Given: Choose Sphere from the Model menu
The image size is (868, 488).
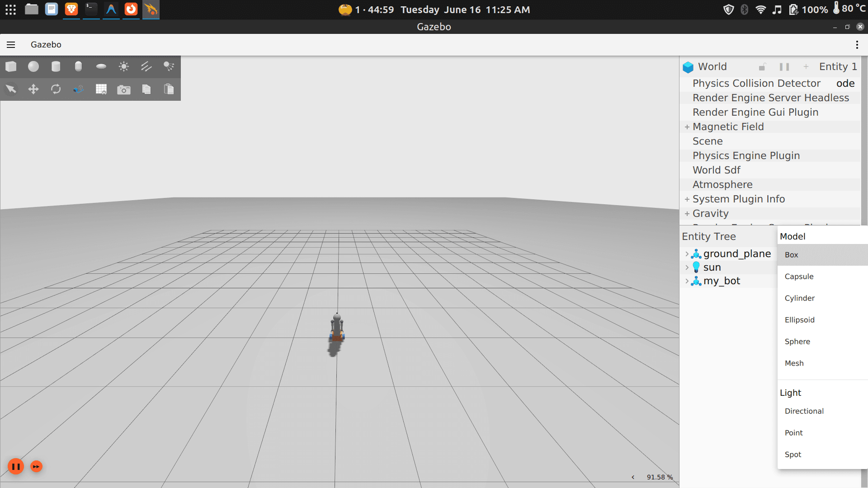Looking at the screenshot, I should [823, 342].
